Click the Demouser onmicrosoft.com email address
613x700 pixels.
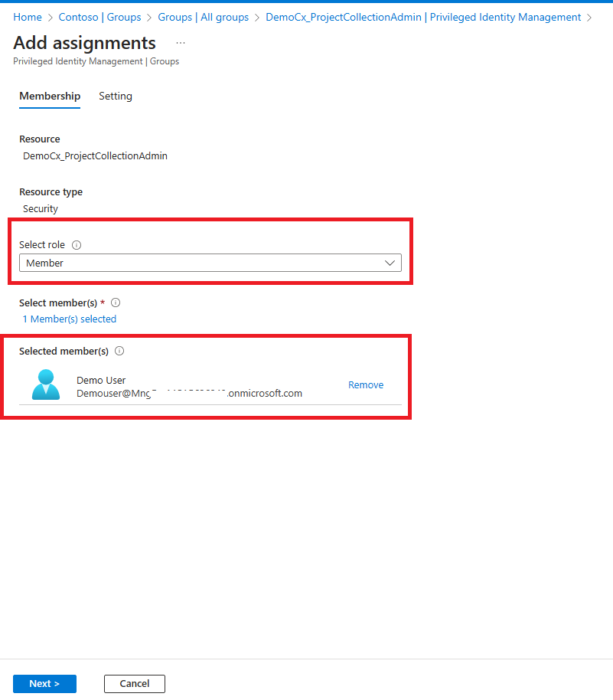pos(189,393)
